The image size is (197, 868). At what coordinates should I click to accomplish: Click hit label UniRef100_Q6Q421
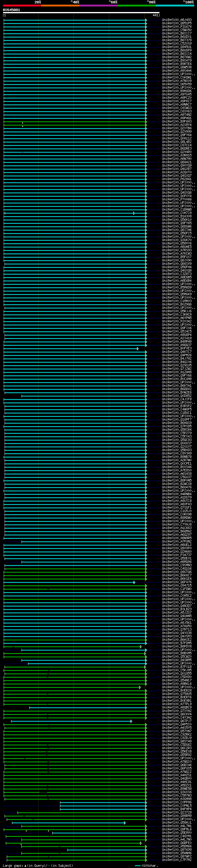click(x=177, y=162)
